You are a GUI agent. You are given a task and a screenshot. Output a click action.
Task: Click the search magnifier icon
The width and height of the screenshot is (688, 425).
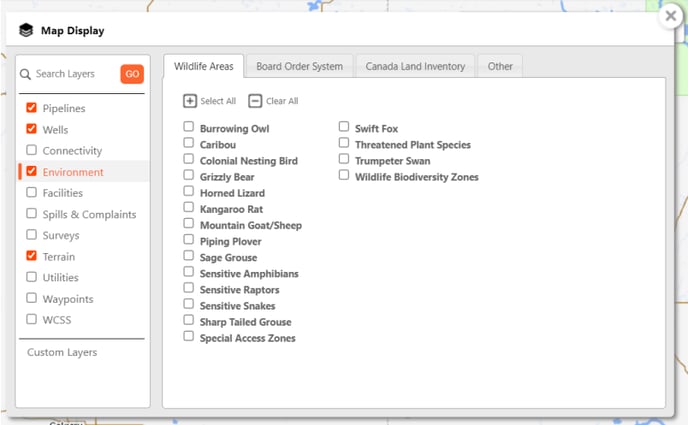[26, 74]
